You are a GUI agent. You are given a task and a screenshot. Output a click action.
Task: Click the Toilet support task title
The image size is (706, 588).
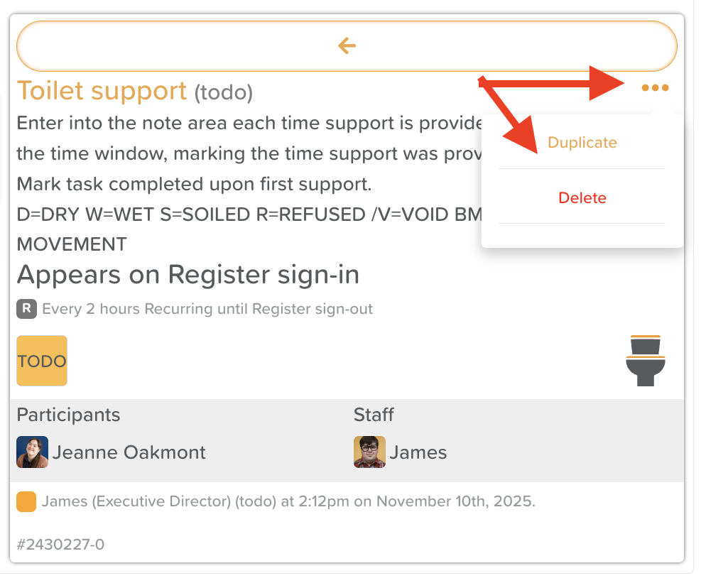[102, 91]
